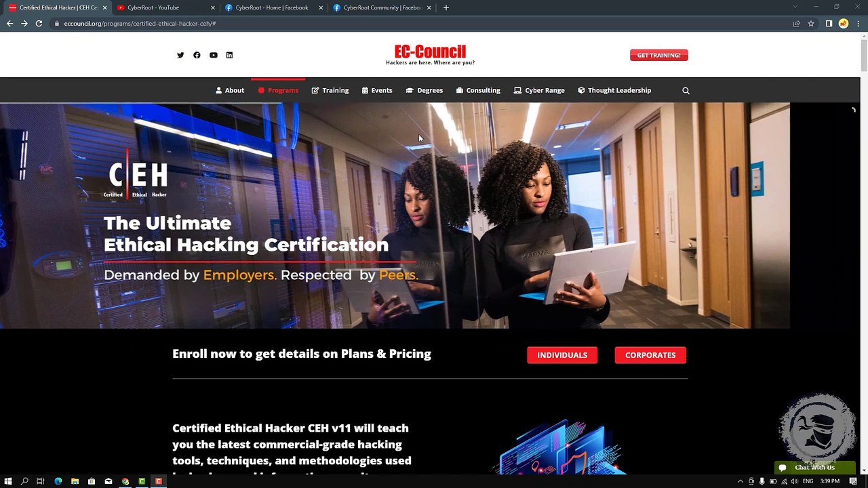Screen dimensions: 868x488
Task: Open EC-Council's Facebook page icon
Action: click(197, 55)
